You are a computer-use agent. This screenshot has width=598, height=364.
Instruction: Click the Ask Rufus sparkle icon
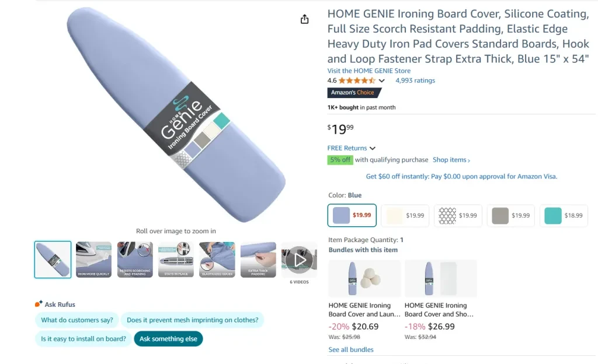point(39,304)
